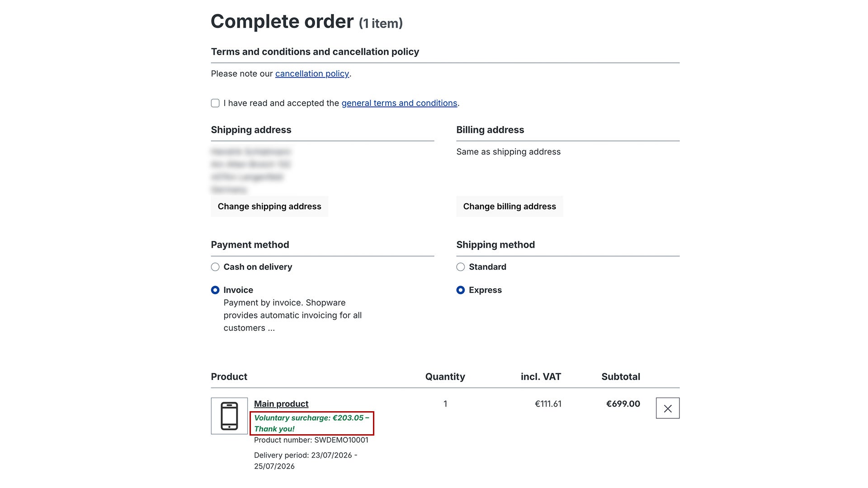Screen dimensions: 868x488
Task: Choose Standard shipping method
Action: click(460, 267)
